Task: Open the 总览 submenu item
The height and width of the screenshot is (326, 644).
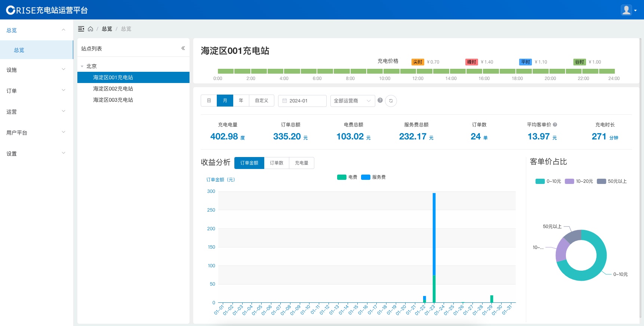Action: (x=37, y=50)
